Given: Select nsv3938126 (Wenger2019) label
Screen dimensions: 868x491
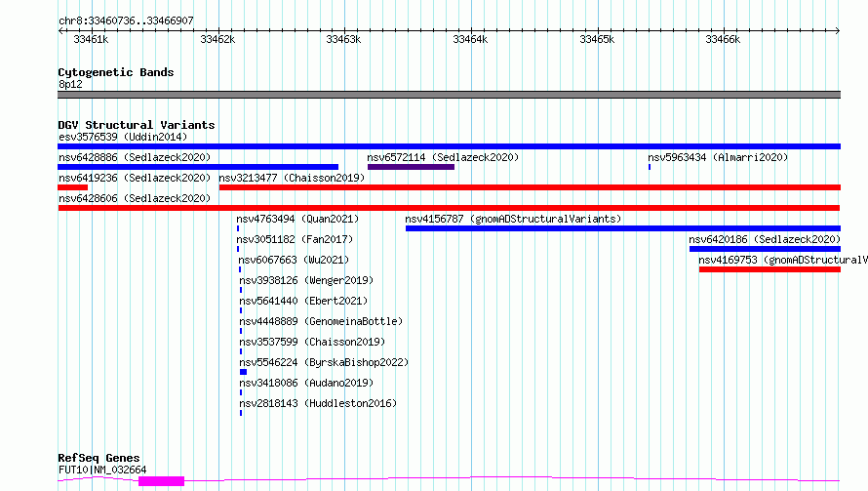Looking at the screenshot, I should pos(306,280).
